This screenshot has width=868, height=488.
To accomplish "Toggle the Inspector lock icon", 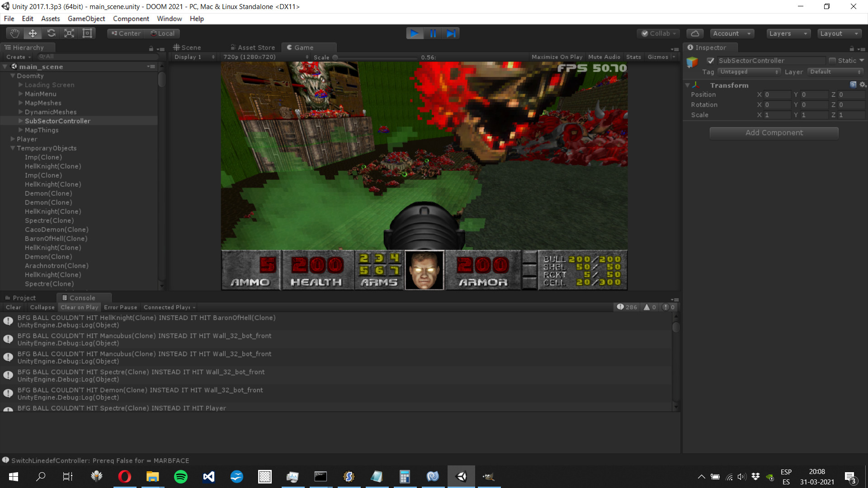I will coord(852,48).
